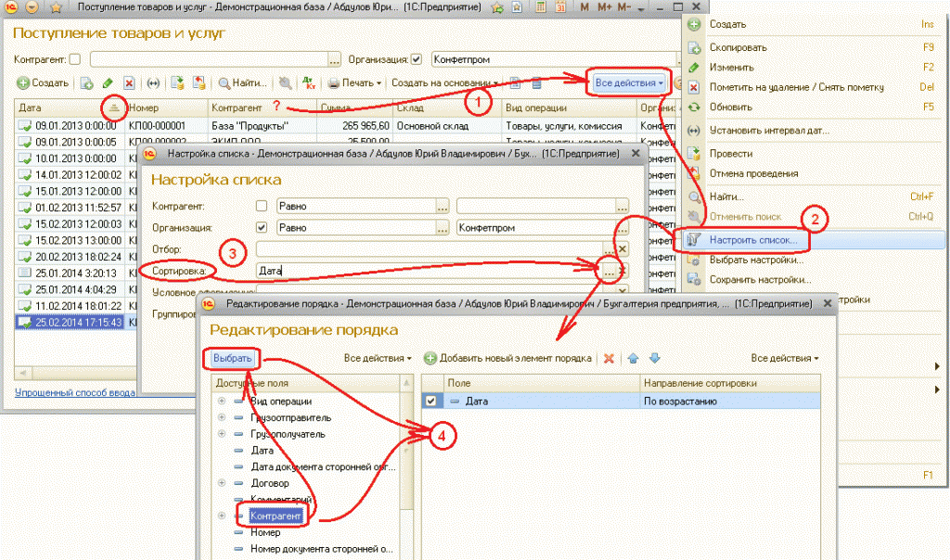Click the Сортировка input field containing Дата
The width and height of the screenshot is (950, 560).
click(427, 272)
